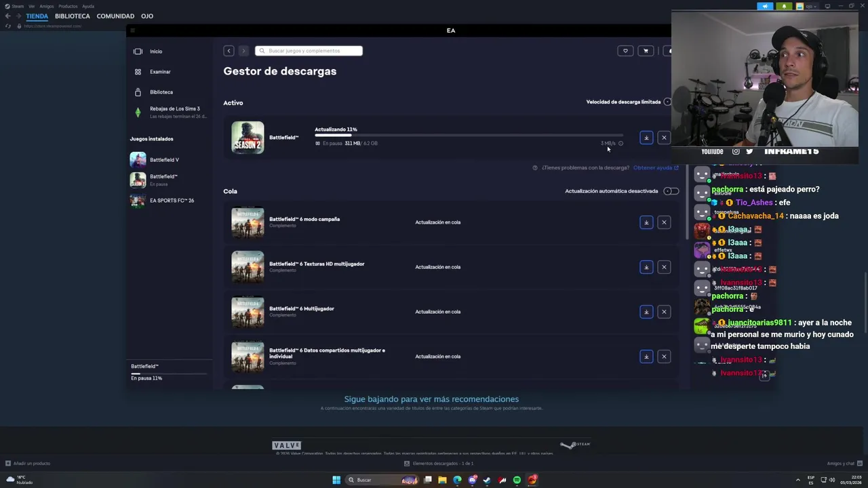Screen dimensions: 868x488
Task: Click the Windows taskbar Buscar box
Action: pyautogui.click(x=382, y=480)
